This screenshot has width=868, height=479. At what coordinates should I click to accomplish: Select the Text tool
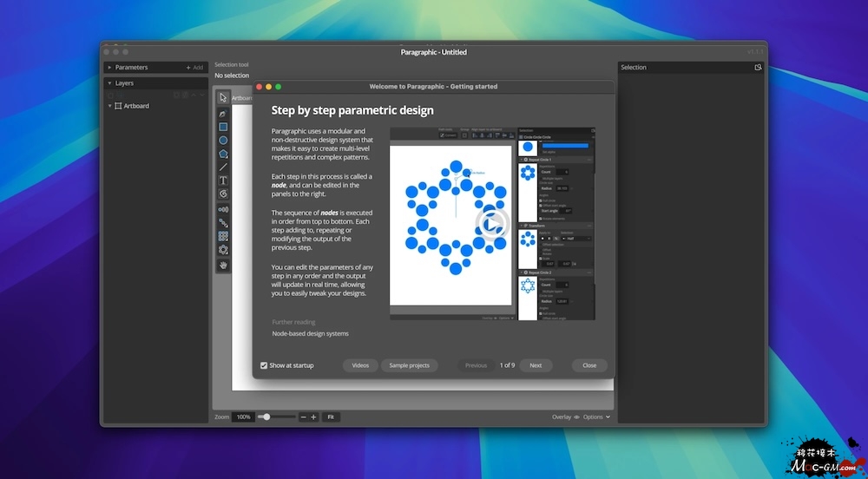point(223,180)
